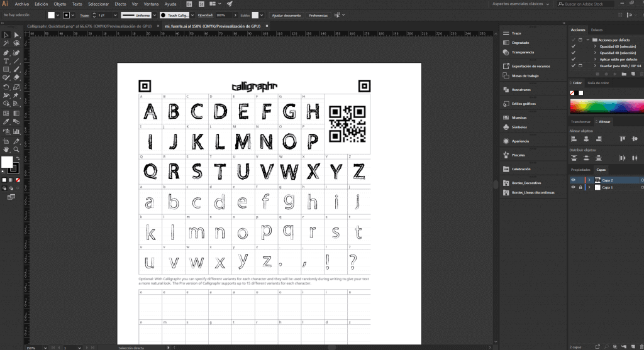The image size is (644, 350).
Task: Switch to Calligraphr_Quicktest.png document tab
Action: [89, 26]
